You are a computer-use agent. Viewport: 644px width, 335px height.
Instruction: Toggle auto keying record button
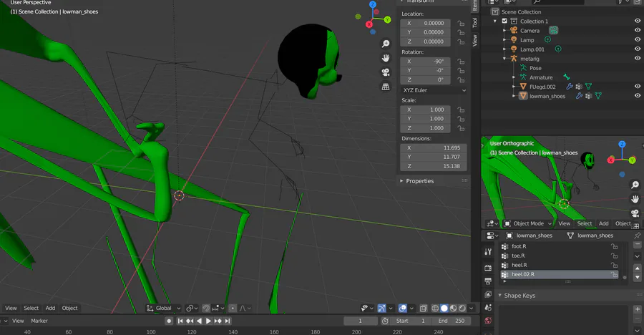click(x=169, y=321)
